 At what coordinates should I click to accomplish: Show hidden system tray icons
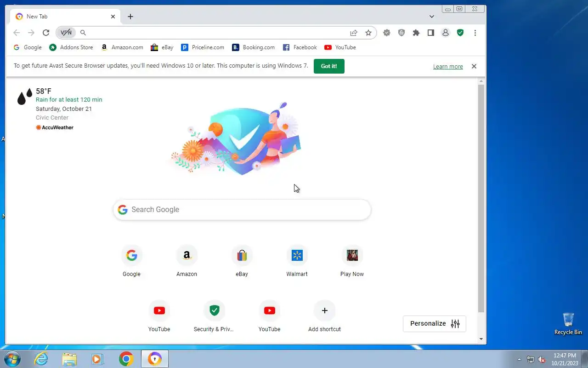coord(520,359)
